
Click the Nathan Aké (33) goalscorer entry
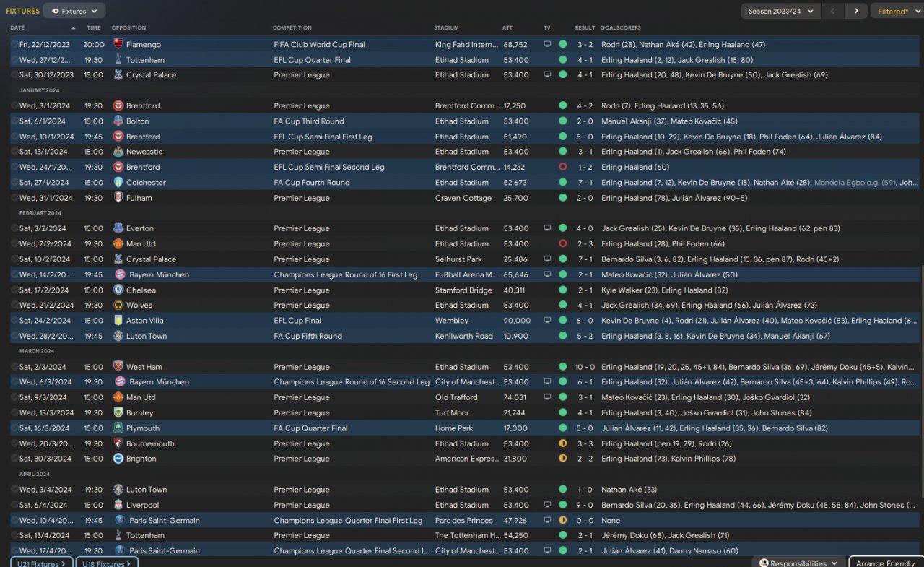tap(629, 490)
